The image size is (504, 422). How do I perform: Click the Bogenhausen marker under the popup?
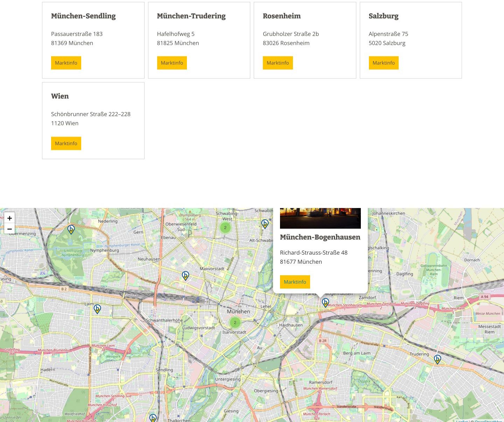pyautogui.click(x=325, y=303)
